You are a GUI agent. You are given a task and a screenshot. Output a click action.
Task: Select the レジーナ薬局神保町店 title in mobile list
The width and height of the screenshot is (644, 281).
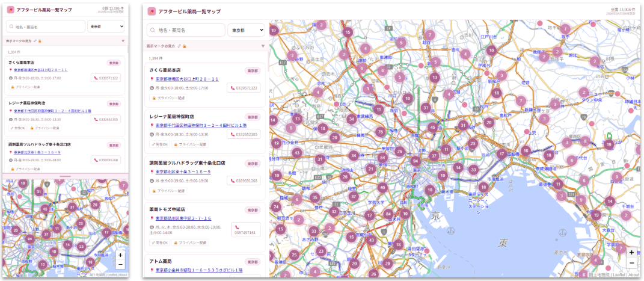[x=26, y=103]
